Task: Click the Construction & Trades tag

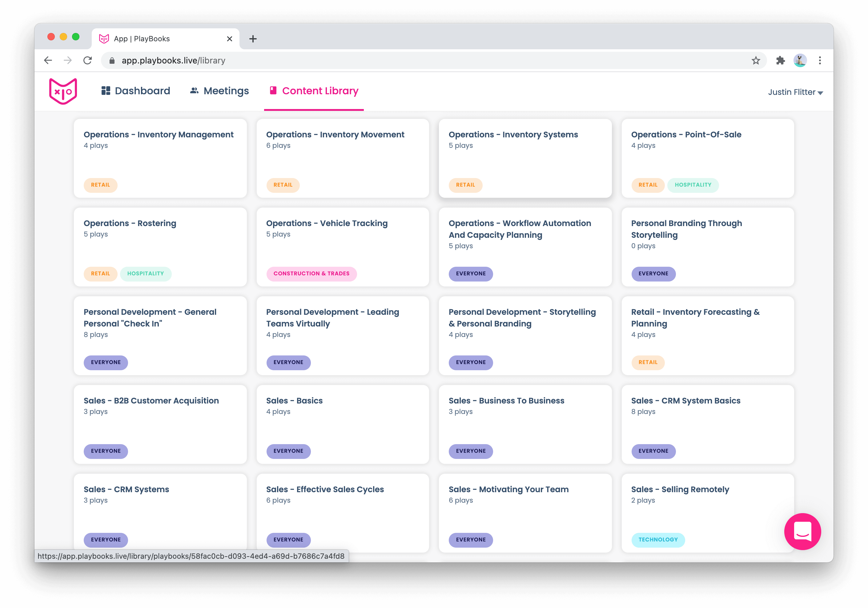Action: click(x=311, y=274)
